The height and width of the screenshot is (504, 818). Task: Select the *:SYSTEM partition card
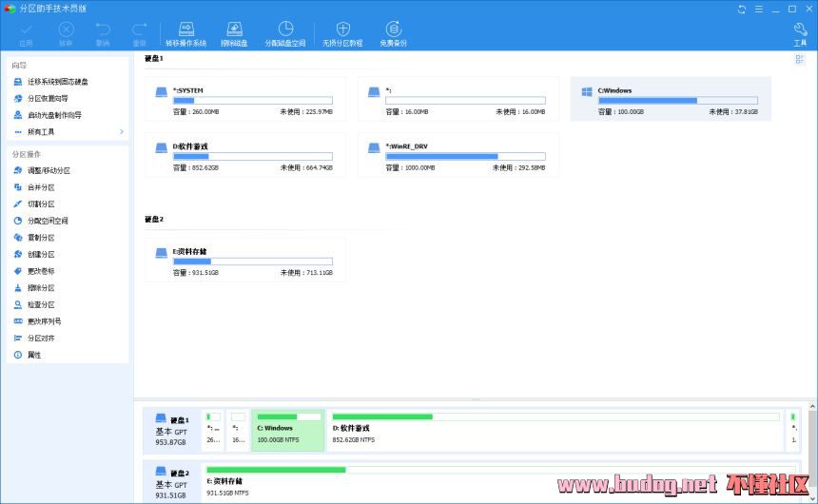click(245, 99)
